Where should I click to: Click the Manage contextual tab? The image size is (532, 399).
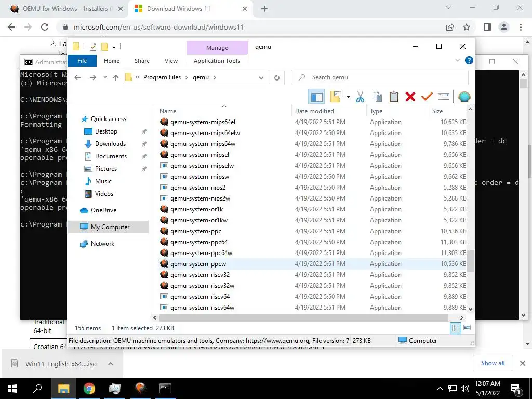click(217, 48)
